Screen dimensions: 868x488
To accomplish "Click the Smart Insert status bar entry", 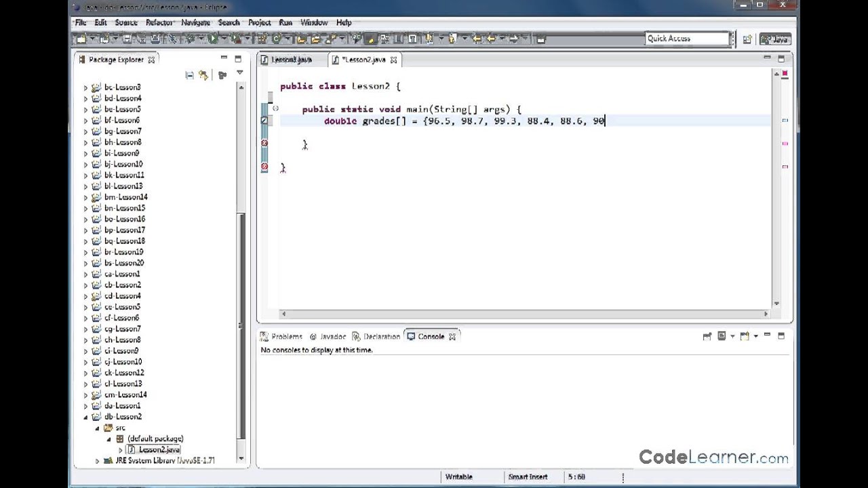I will click(x=528, y=477).
